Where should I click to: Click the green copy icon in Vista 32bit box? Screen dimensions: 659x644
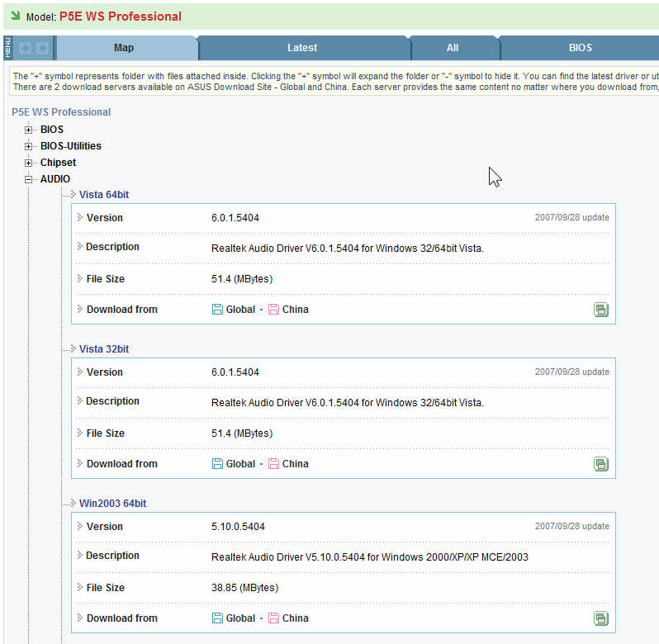(x=601, y=464)
